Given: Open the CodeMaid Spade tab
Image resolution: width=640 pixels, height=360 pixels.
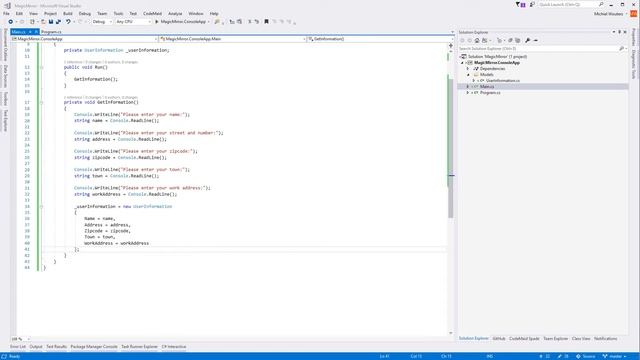Looking at the screenshot, I should pyautogui.click(x=524, y=338).
